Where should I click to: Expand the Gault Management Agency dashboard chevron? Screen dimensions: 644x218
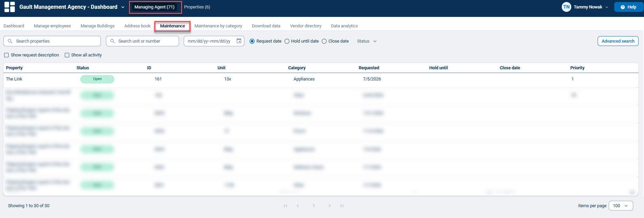click(123, 7)
